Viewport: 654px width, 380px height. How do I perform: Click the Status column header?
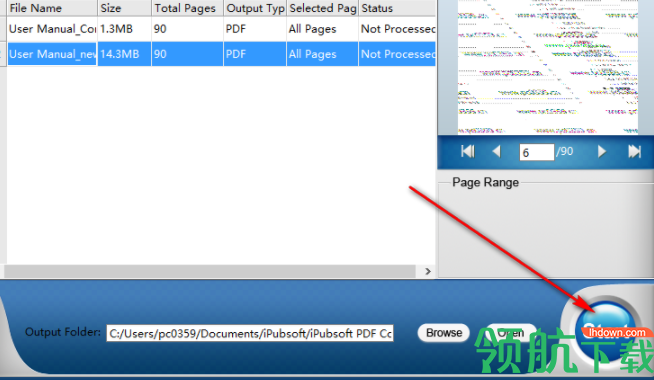(x=397, y=8)
